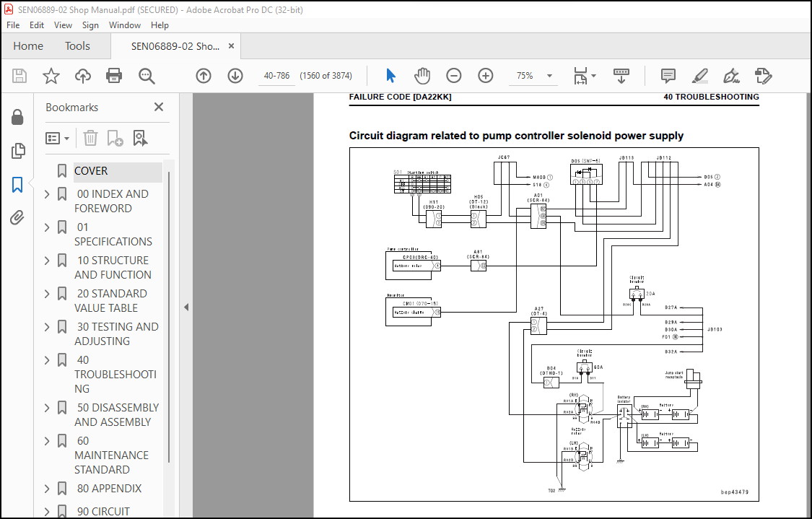Choose the selection arrow tool
Viewport: 812px width, 519px height.
point(390,76)
